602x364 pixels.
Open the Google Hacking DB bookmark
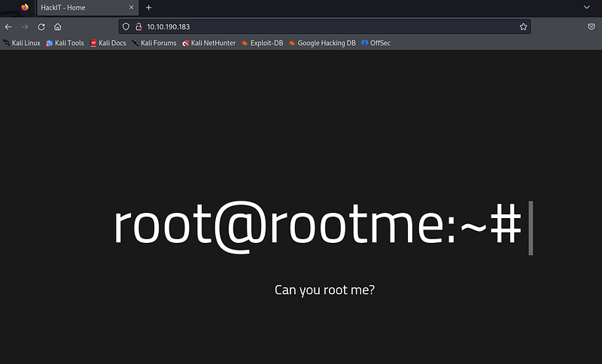point(323,43)
